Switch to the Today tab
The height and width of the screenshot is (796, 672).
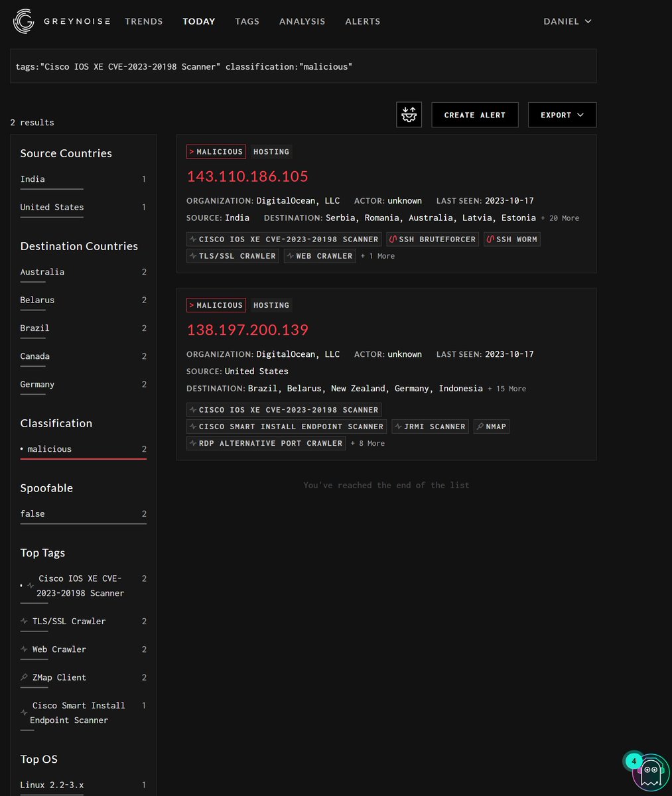(x=199, y=21)
